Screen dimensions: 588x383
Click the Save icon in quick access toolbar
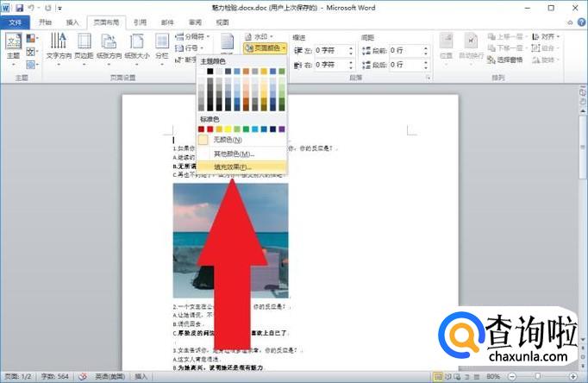pos(19,7)
